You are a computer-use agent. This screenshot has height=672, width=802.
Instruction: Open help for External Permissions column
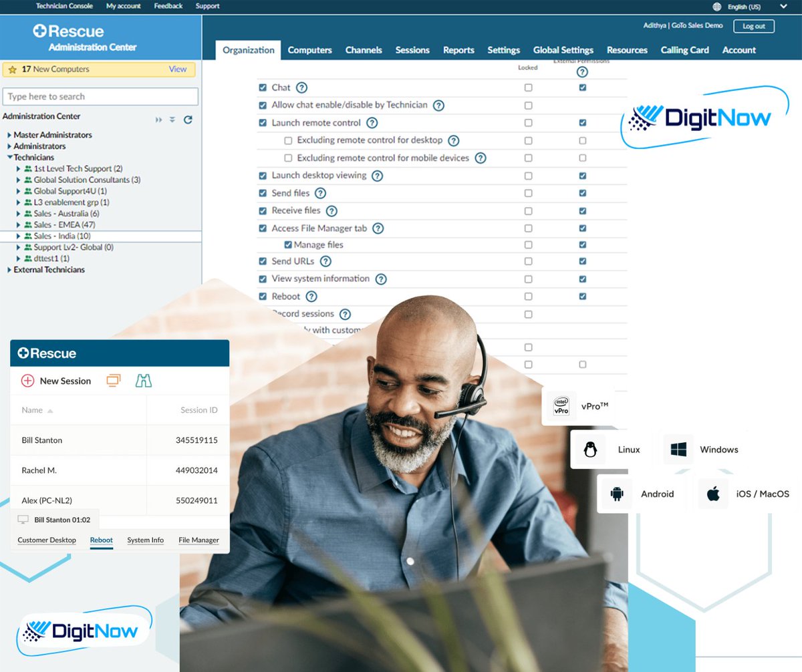click(x=582, y=72)
